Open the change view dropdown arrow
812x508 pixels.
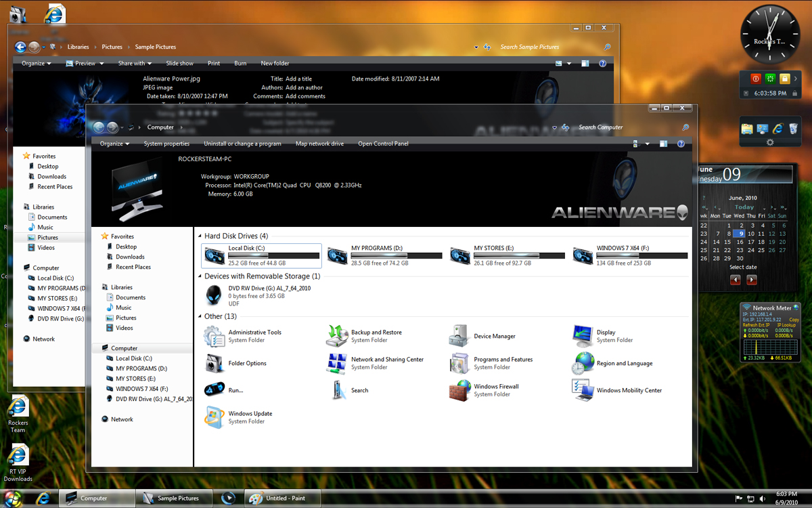point(648,144)
